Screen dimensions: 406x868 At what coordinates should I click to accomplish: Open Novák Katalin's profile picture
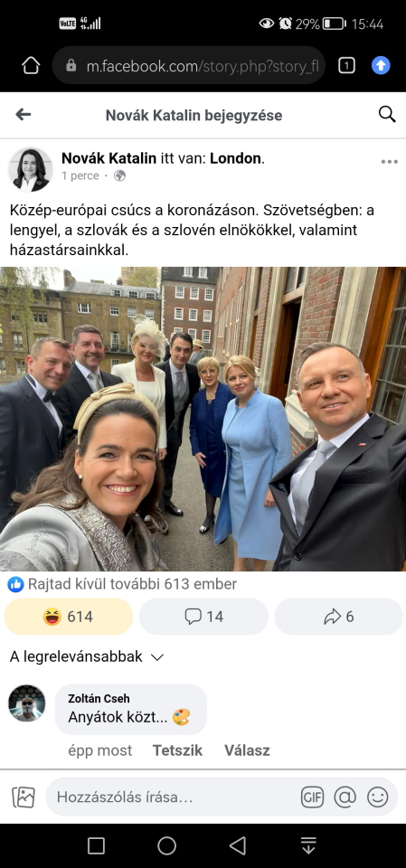coord(30,169)
